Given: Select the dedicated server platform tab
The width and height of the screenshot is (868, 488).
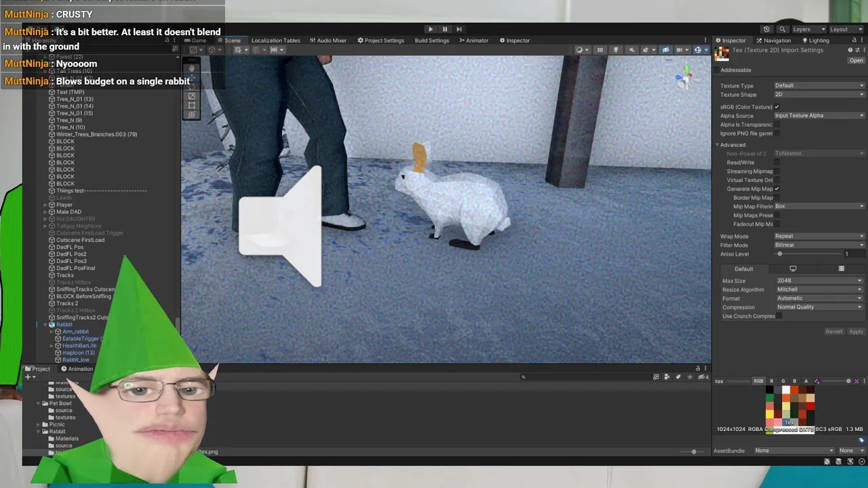Looking at the screenshot, I should coord(842,269).
